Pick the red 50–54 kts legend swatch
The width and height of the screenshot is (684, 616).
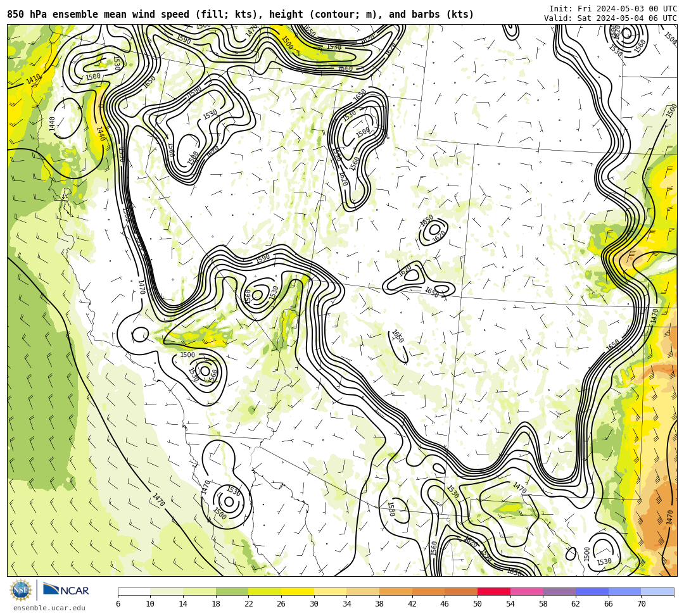tap(494, 591)
